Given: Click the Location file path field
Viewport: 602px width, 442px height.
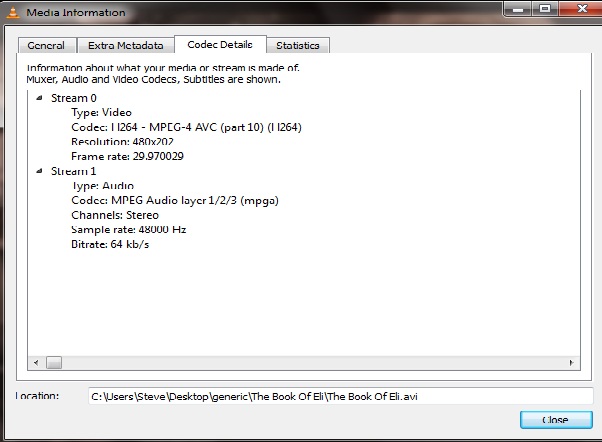Looking at the screenshot, I should 341,396.
